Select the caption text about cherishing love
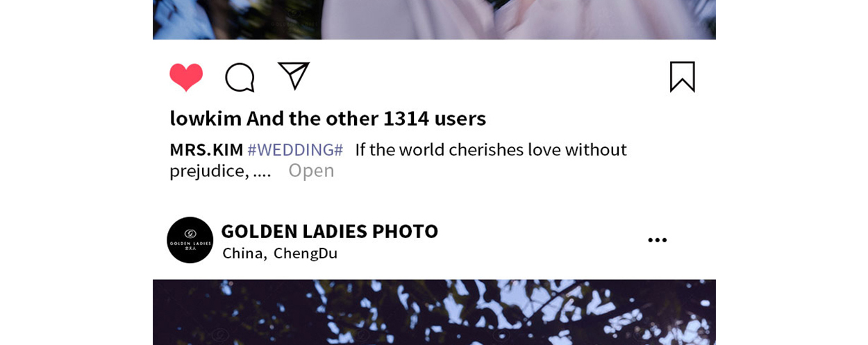Viewport: 868px width, 345px height. click(x=398, y=160)
